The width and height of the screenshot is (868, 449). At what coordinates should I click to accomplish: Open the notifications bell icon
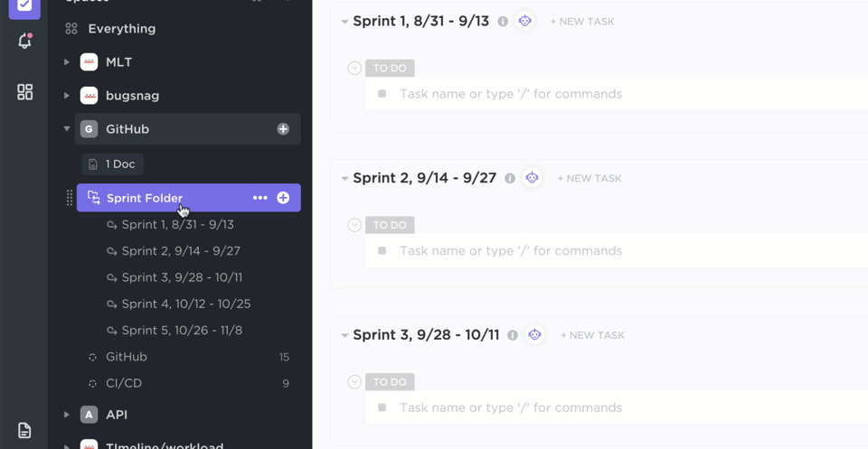(x=24, y=42)
